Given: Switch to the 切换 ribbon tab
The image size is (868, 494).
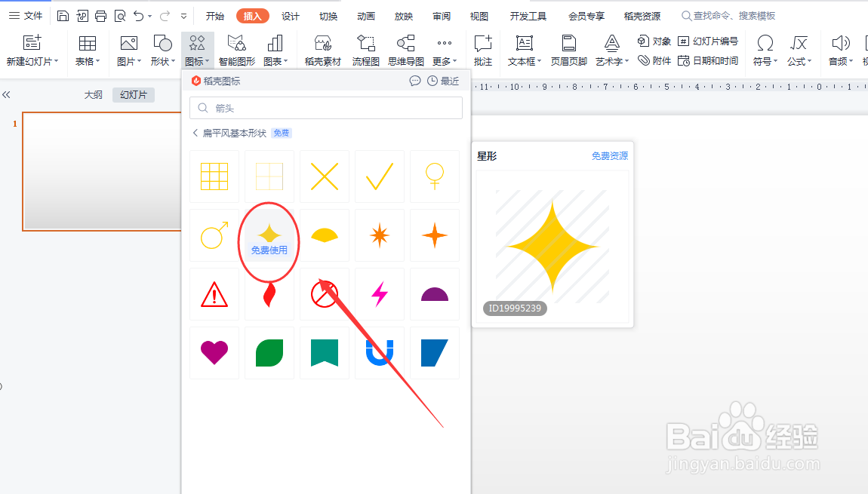Looking at the screenshot, I should [x=328, y=16].
